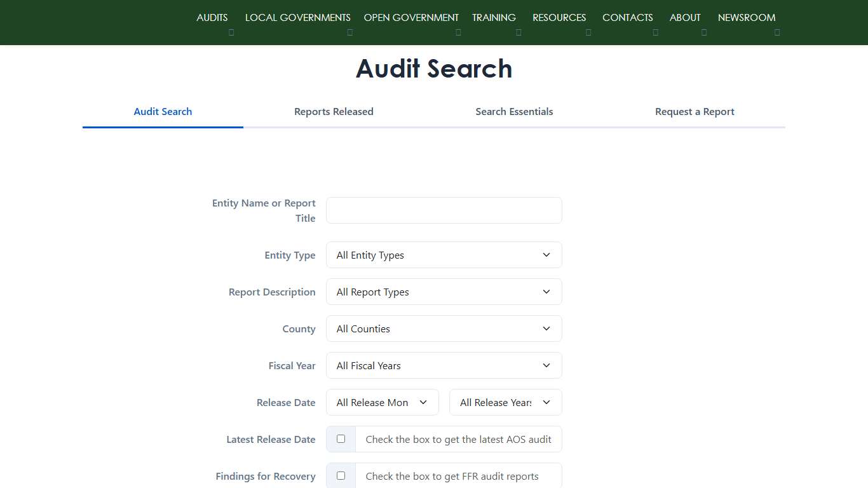Open the ABOUT dropdown toggle icon
The image size is (868, 488).
[703, 32]
